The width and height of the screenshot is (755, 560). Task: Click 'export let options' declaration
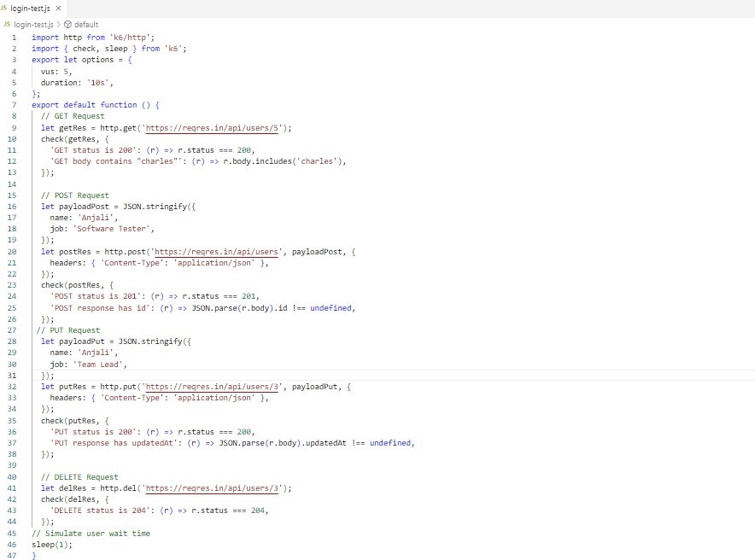coord(73,60)
